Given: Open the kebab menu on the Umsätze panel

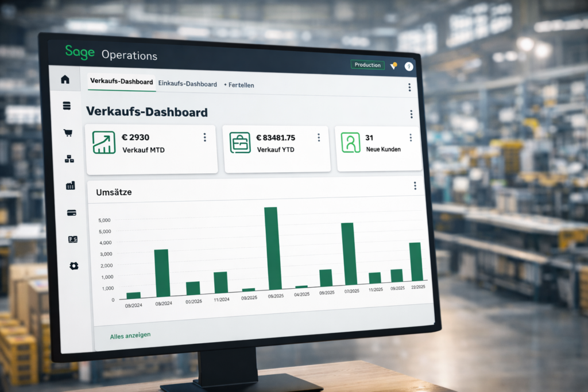Looking at the screenshot, I should pyautogui.click(x=414, y=186).
